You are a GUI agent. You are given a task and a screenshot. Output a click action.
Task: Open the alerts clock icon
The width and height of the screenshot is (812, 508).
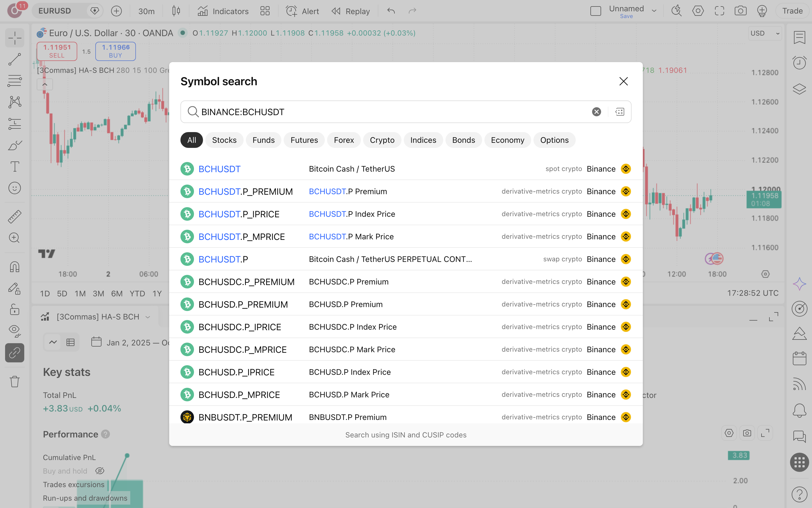[x=799, y=62]
